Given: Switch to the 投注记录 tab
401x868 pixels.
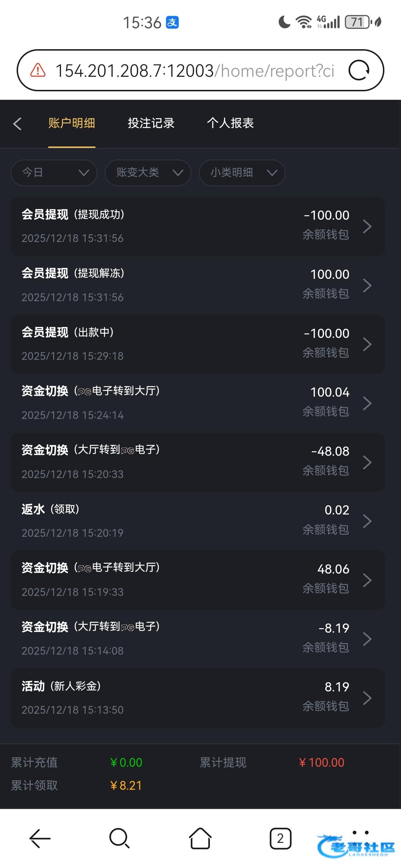Looking at the screenshot, I should (x=151, y=123).
